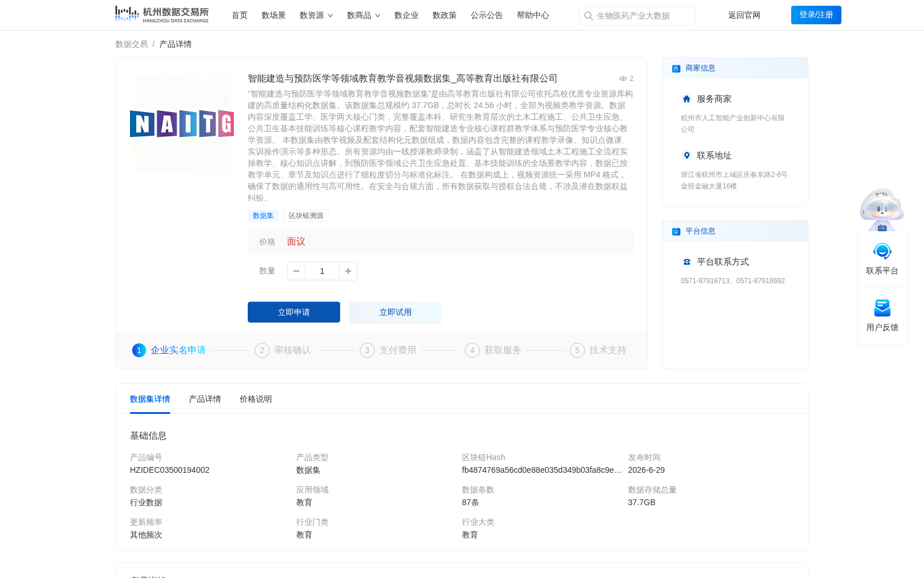Click the NAITG product thumbnail image
924x578 pixels.
pos(182,124)
